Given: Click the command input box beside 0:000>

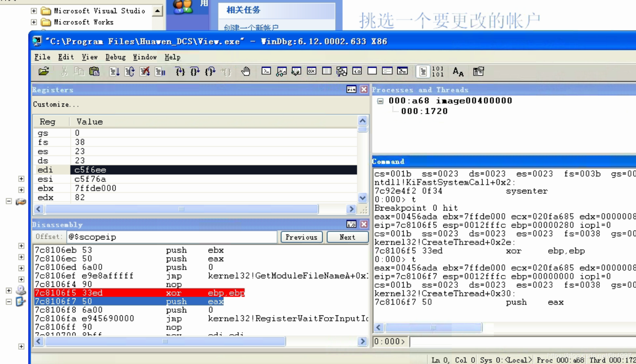Looking at the screenshot, I should [523, 341].
